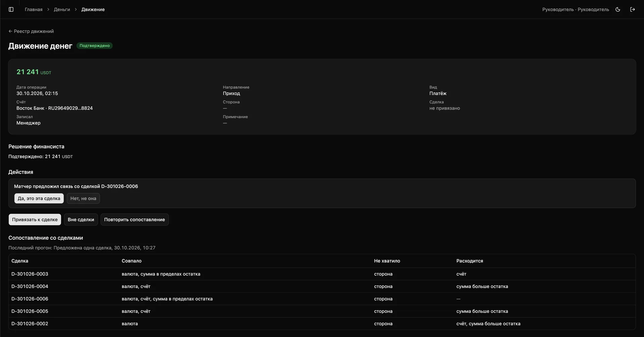Select the date 30.10.2026, 02:15

37,93
